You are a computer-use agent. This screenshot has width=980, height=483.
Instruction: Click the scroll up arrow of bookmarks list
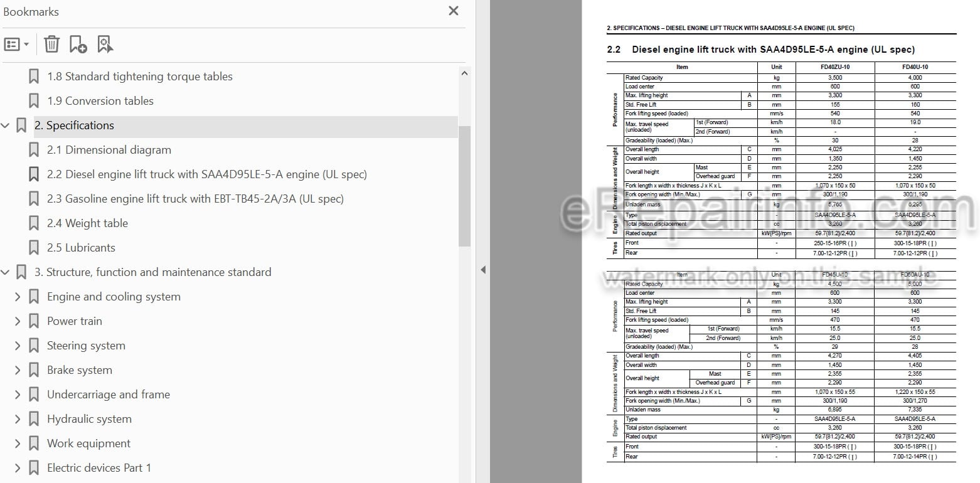coord(464,73)
